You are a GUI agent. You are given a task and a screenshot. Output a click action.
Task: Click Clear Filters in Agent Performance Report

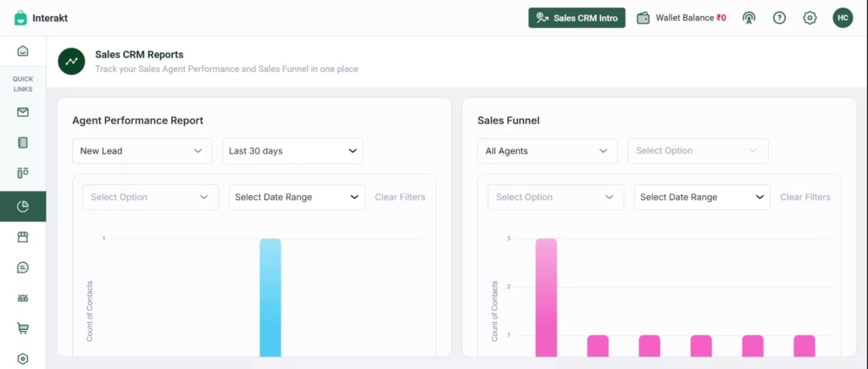point(400,198)
